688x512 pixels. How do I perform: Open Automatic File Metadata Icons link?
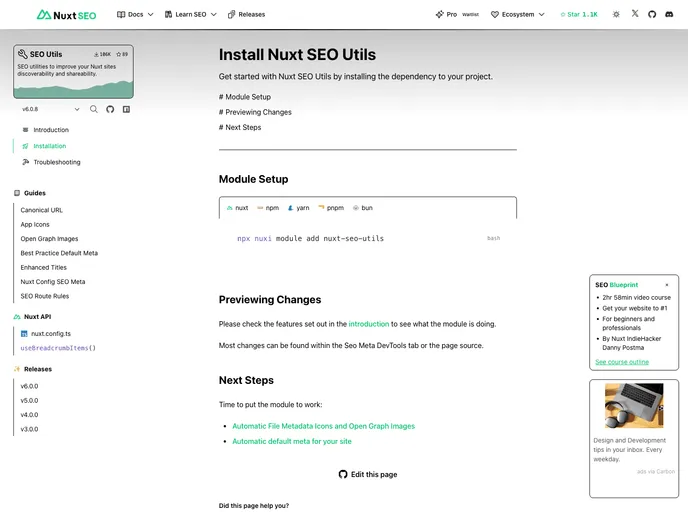(323, 426)
